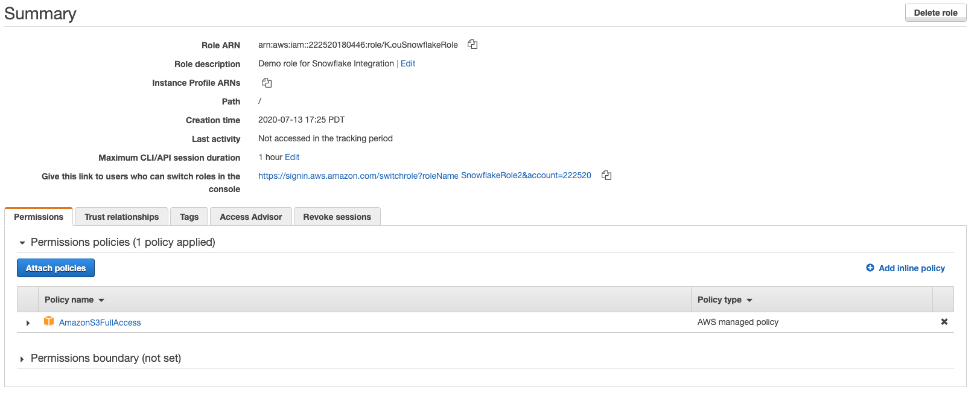Click the Attach policies button
980x395 pixels.
(56, 268)
